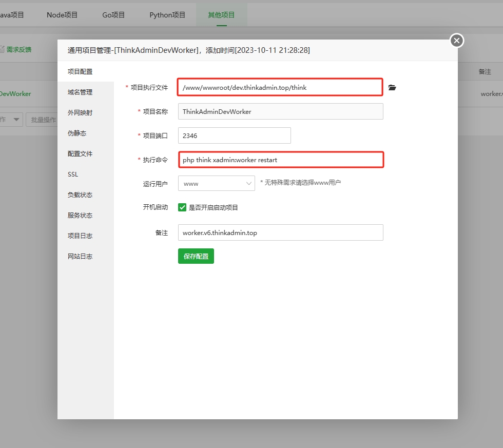This screenshot has width=503, height=448.
Task: Click the green 保存配置 button
Action: [x=196, y=256]
